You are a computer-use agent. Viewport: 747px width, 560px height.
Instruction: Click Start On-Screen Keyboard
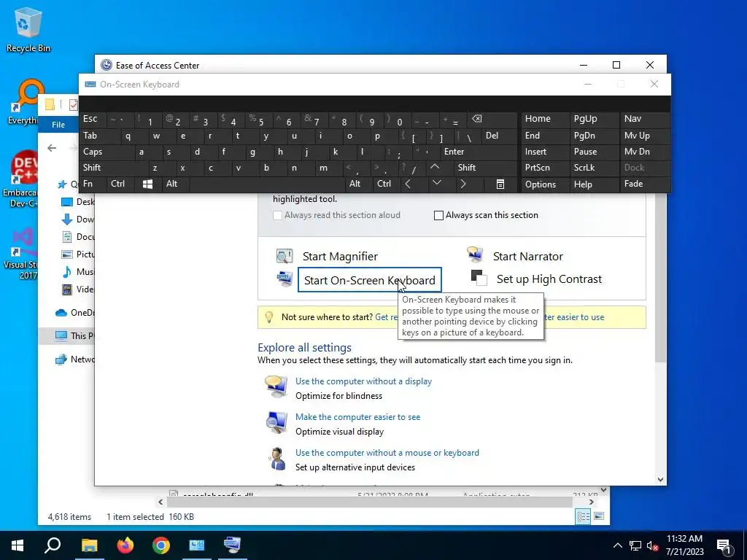370,280
